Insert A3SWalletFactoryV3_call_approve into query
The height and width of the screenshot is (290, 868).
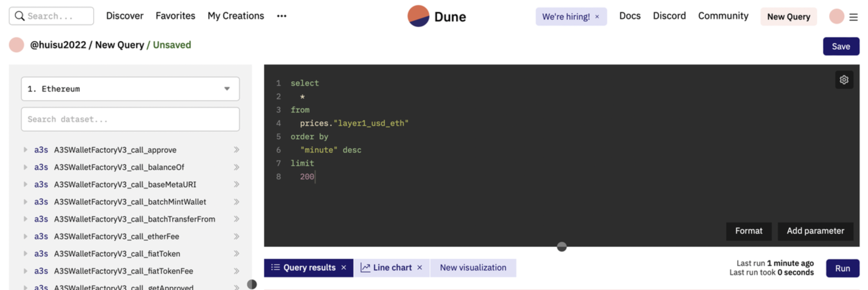(x=236, y=150)
